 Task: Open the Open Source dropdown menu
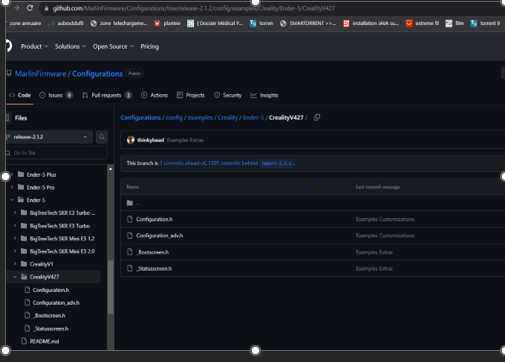click(113, 46)
